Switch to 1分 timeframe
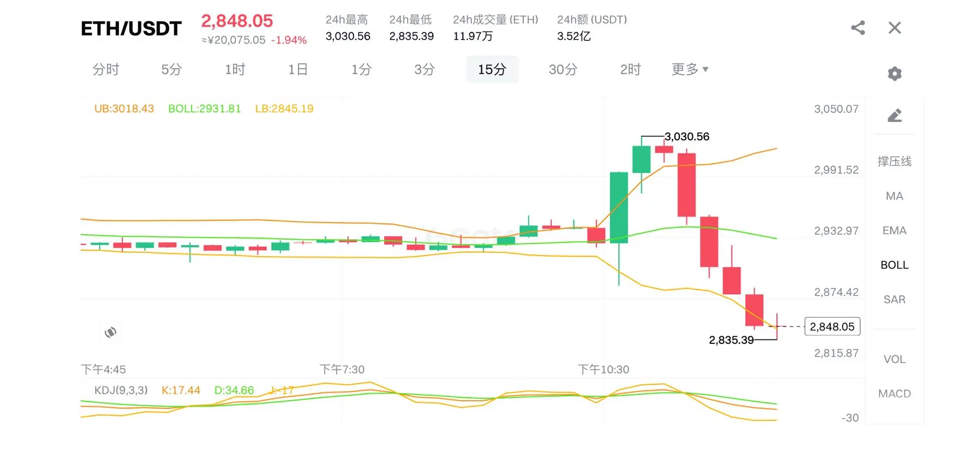Image resolution: width=980 pixels, height=452 pixels. tap(361, 69)
